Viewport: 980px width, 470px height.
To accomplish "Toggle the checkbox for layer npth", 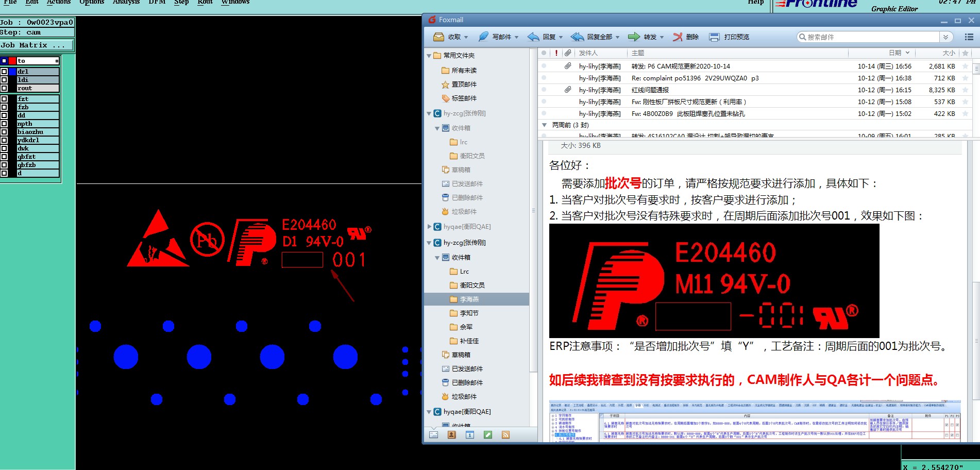I will click(4, 124).
